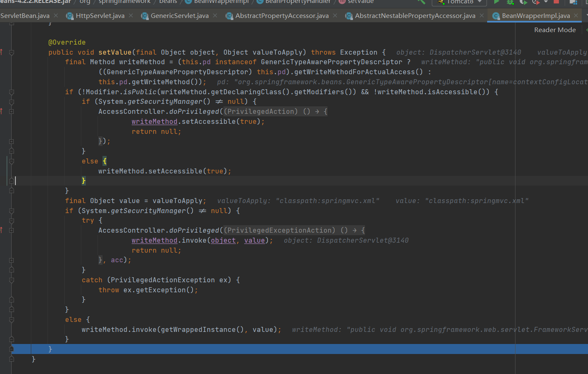Click the 'org' breadcrumb segment
588x374 pixels.
pyautogui.click(x=85, y=2)
